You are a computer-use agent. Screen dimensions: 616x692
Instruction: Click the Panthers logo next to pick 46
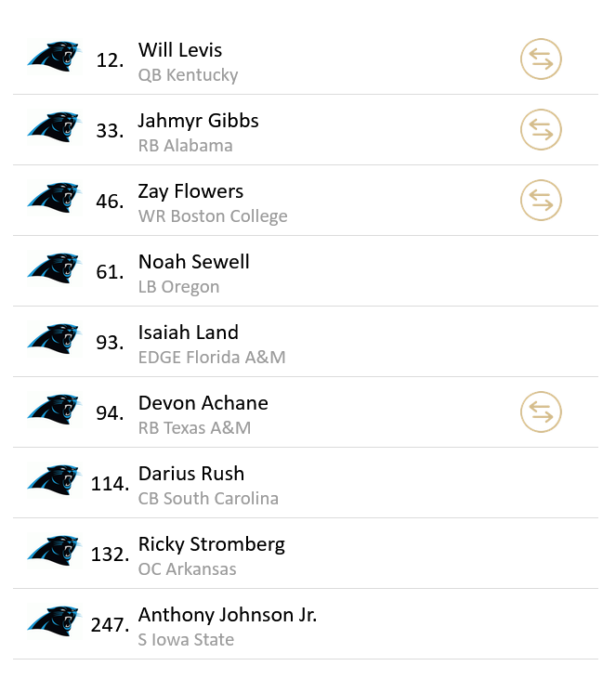point(54,200)
